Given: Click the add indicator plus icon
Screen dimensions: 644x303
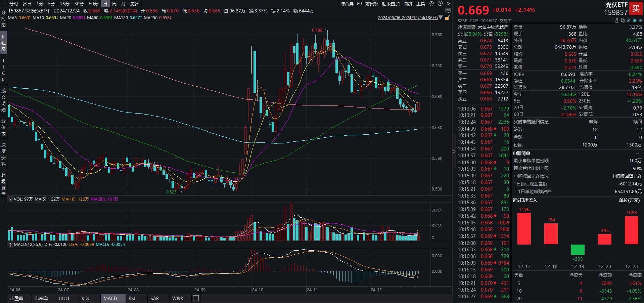Looking at the screenshot, I should click(196, 298).
